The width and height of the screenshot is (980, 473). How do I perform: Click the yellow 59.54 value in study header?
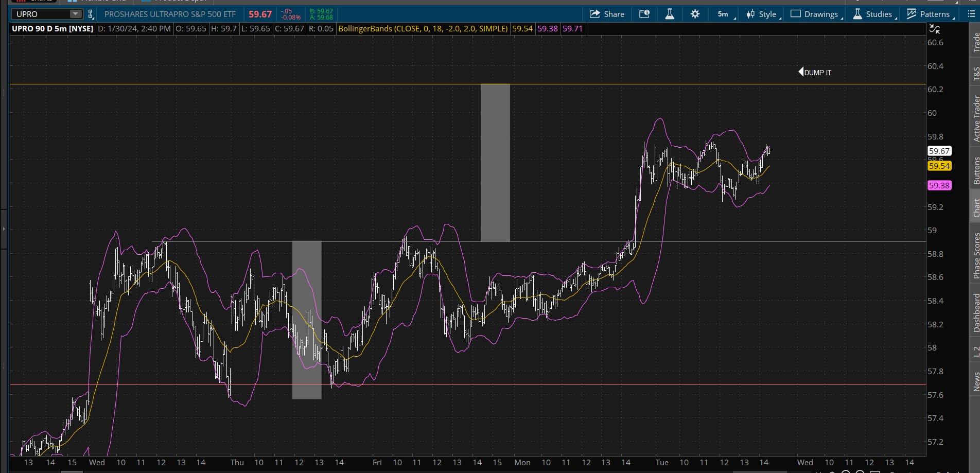[522, 29]
